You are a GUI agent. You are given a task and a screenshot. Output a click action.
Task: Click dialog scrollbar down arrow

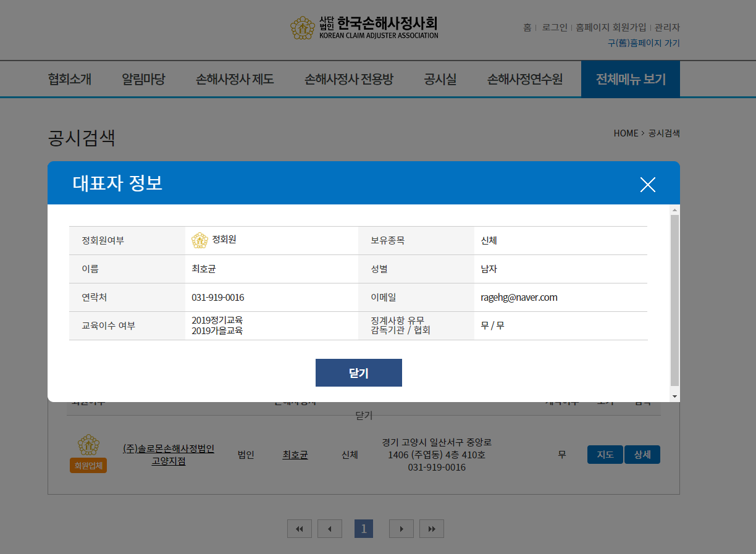(x=674, y=396)
